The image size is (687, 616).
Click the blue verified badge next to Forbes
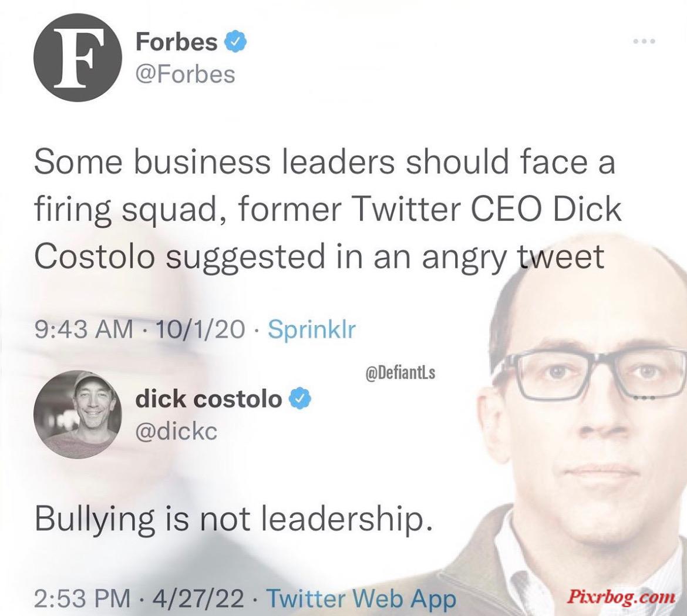[x=235, y=42]
